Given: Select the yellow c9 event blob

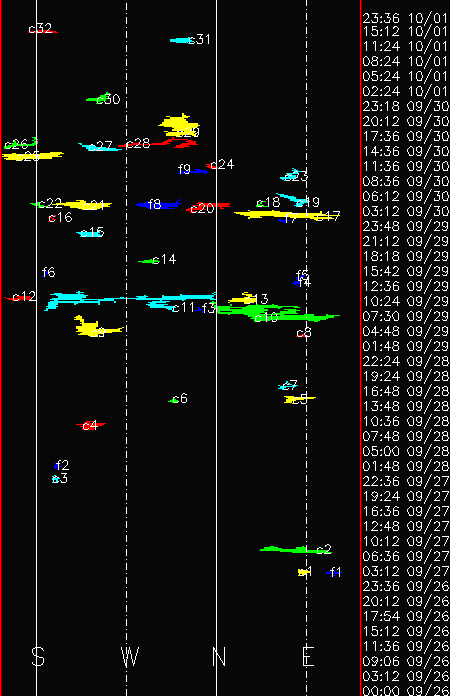Looking at the screenshot, I should [95, 327].
